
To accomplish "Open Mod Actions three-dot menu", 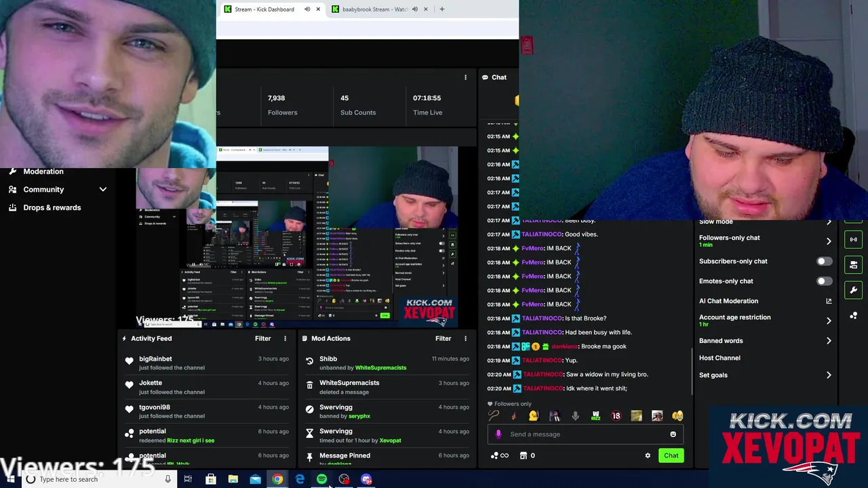I will pyautogui.click(x=465, y=338).
